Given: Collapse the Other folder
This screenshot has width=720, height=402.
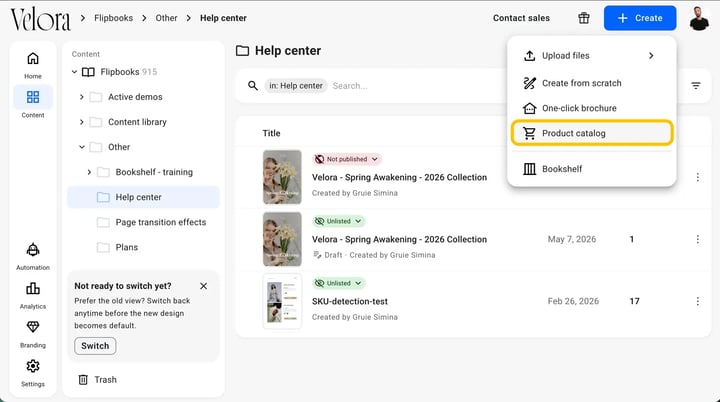Looking at the screenshot, I should (x=82, y=147).
